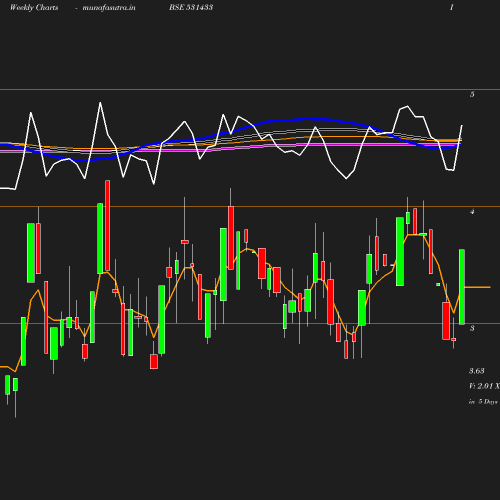Click the price axis label 4
500x500 pixels.
pyautogui.click(x=472, y=212)
